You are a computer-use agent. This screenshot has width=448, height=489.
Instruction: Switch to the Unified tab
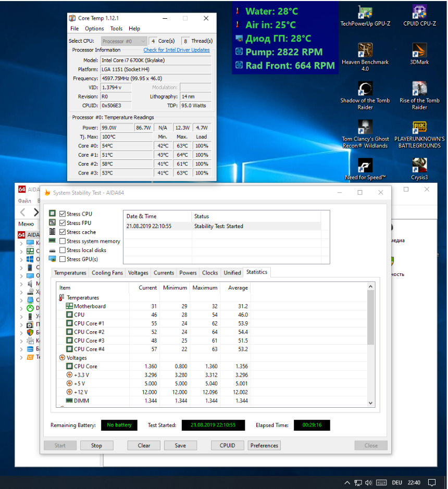point(232,272)
